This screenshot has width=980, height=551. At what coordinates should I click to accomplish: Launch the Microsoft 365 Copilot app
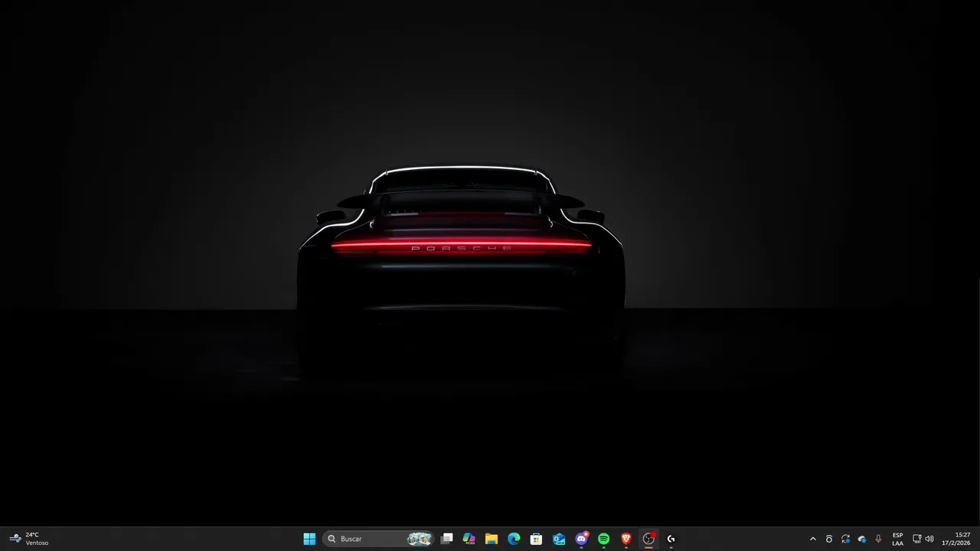pos(469,539)
